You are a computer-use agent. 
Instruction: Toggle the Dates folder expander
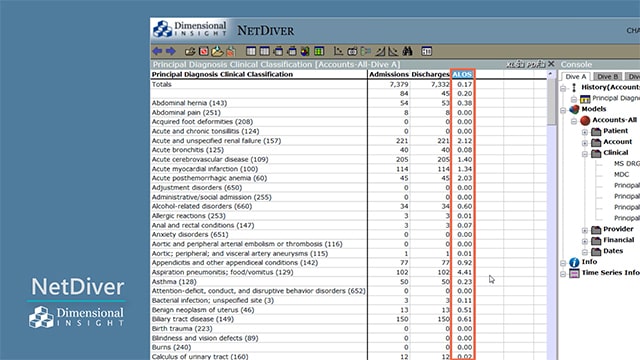click(x=585, y=252)
